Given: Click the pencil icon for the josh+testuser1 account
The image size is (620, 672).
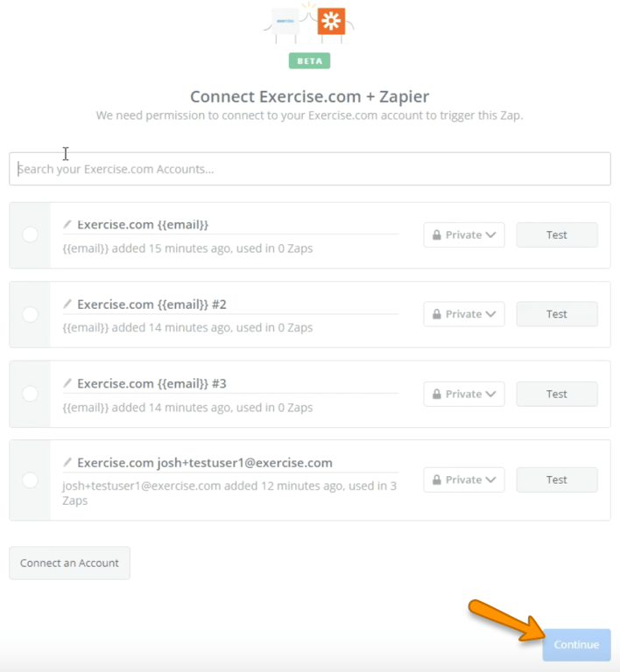Looking at the screenshot, I should point(67,462).
